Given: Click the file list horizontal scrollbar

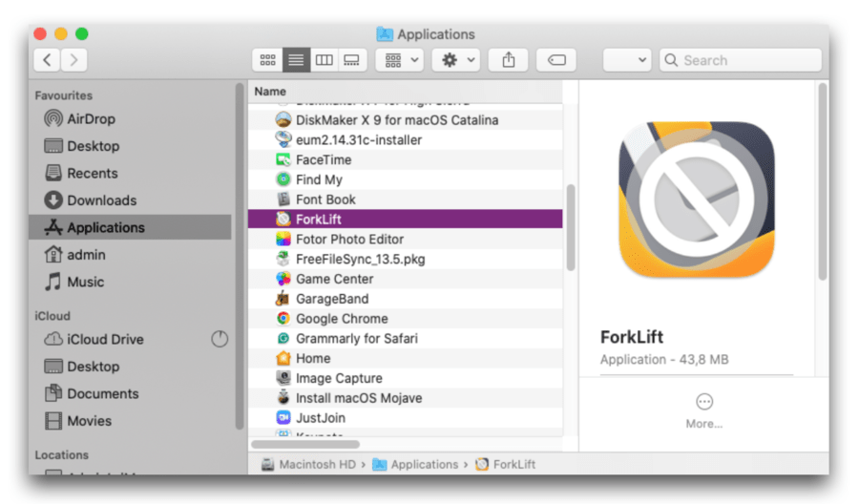Looking at the screenshot, I should click(305, 444).
